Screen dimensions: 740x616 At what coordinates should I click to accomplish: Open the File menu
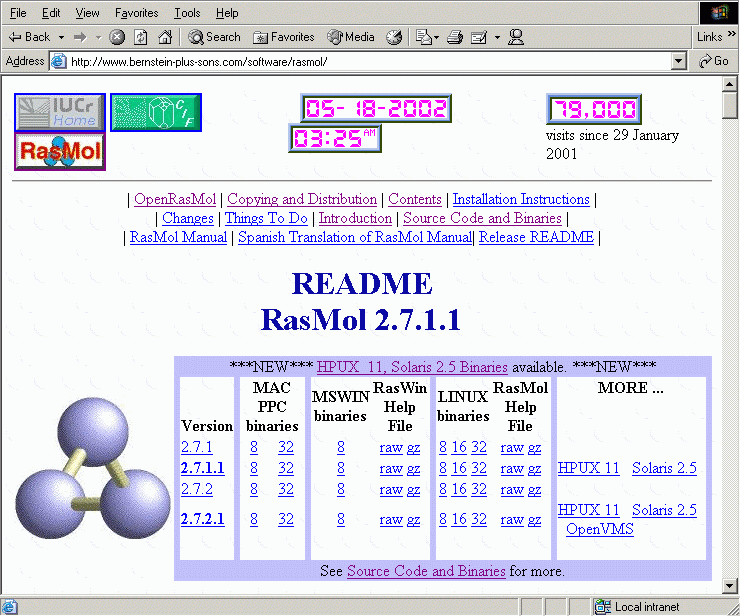click(18, 13)
